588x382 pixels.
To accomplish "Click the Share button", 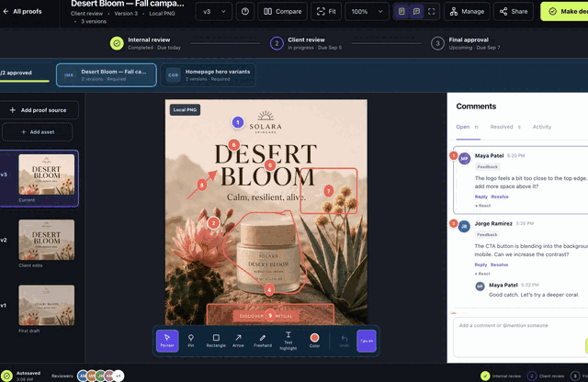I will [x=514, y=12].
